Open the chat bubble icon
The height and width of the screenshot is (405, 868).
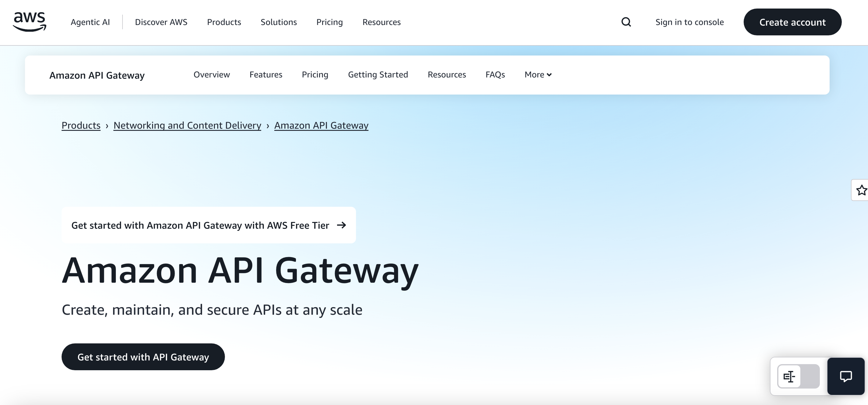point(846,376)
